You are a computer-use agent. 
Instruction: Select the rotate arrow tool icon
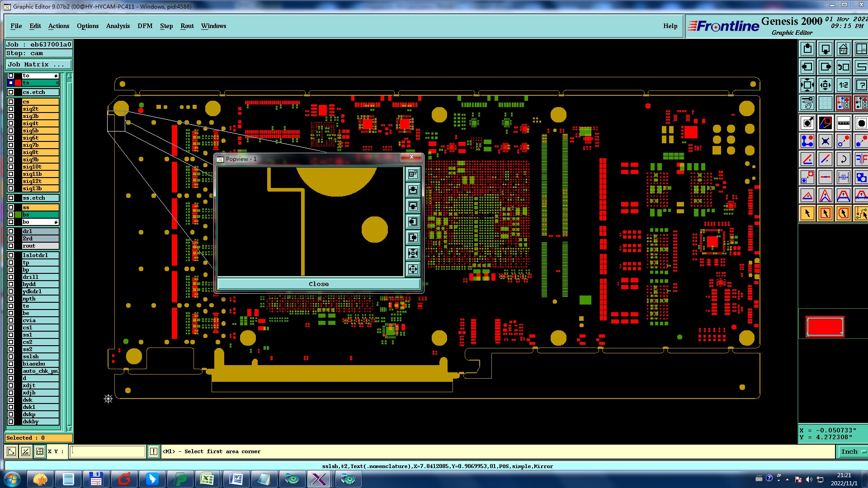843,159
